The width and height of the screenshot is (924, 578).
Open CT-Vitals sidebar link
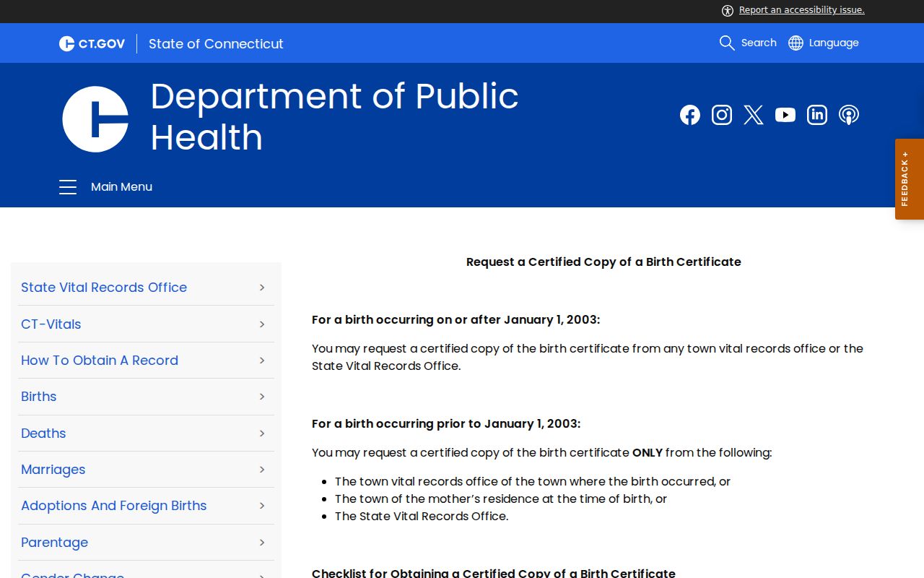[x=51, y=324]
